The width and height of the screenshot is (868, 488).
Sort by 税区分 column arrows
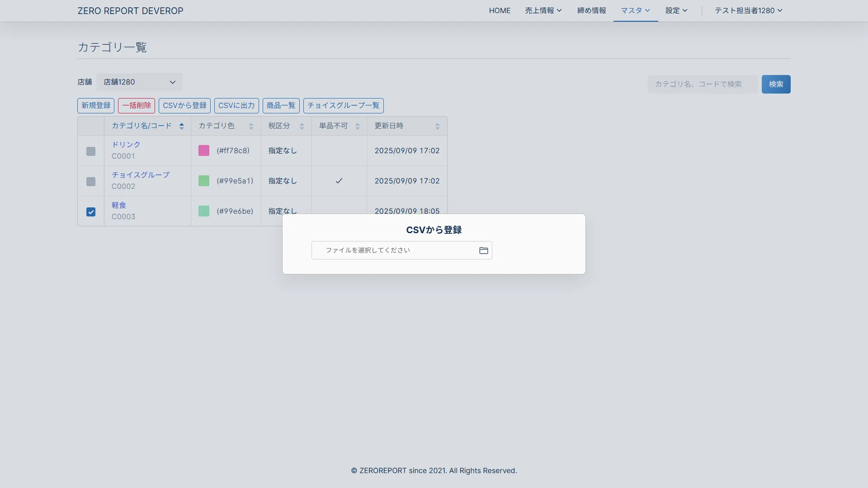302,126
